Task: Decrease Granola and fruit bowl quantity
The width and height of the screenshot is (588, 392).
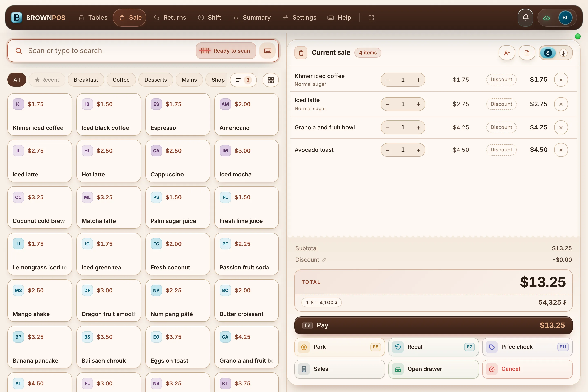Action: [x=387, y=127]
